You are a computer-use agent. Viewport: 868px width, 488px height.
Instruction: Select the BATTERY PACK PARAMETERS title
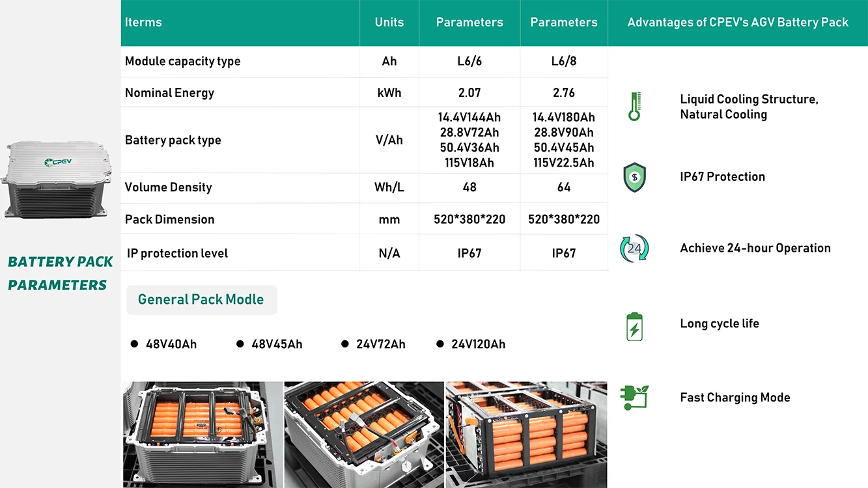click(x=60, y=273)
